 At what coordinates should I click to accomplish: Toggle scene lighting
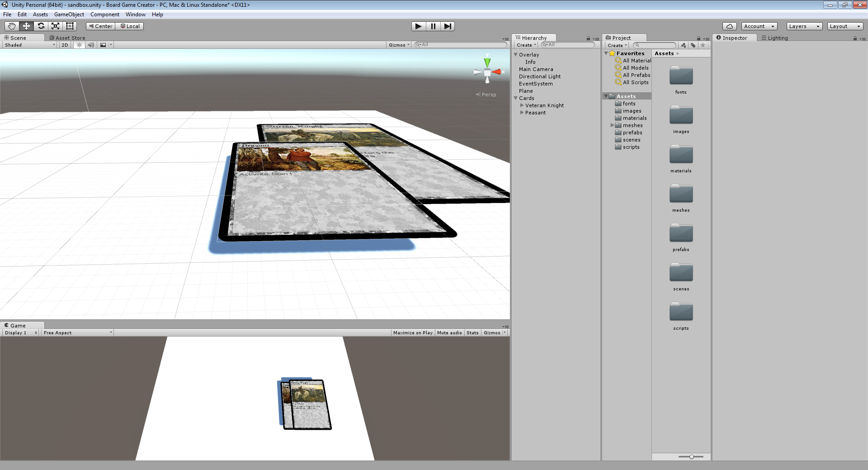(x=80, y=45)
